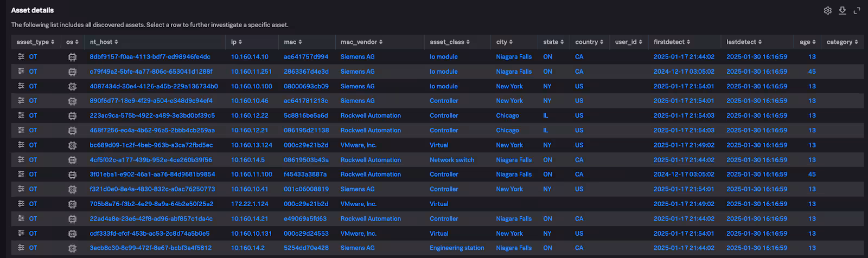Viewport: 868px width, 258px height.
Task: Click the Chicago city for 10.160.12.21
Action: coord(507,130)
